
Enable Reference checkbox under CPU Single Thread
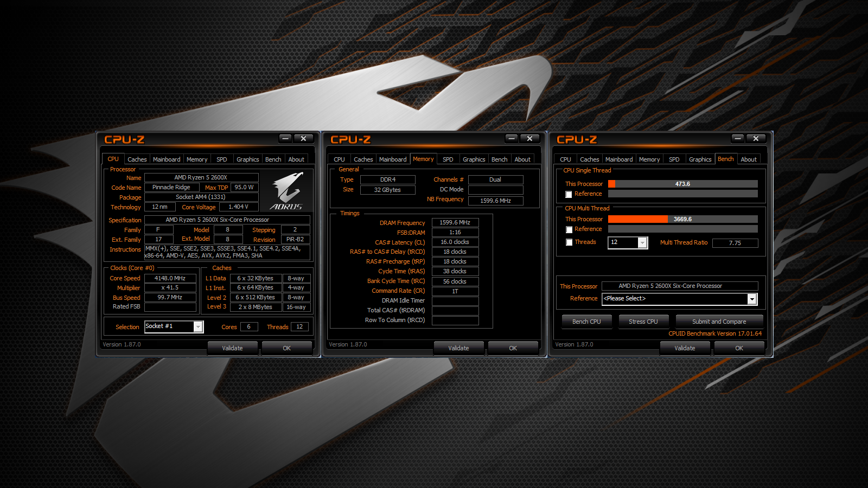click(569, 194)
